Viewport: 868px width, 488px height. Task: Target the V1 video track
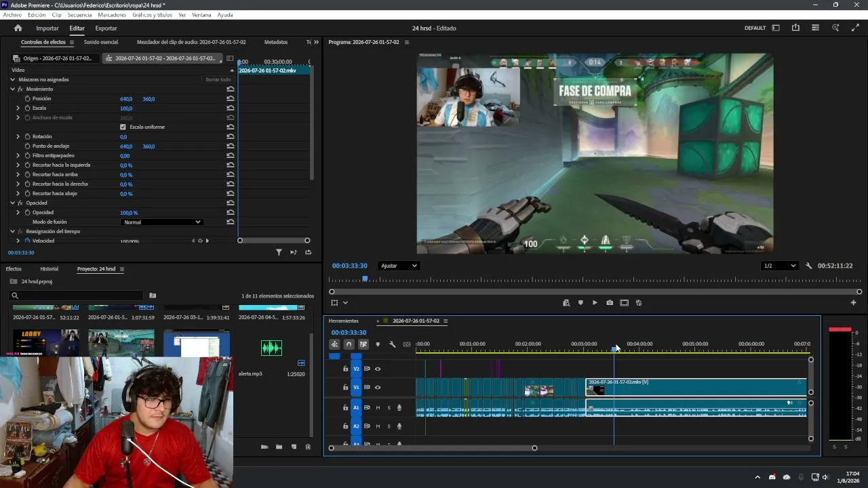click(356, 388)
